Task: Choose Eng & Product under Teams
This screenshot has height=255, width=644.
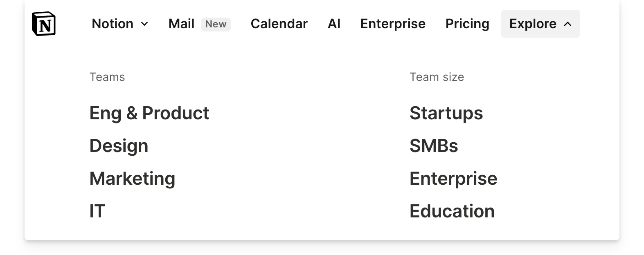Action: [x=149, y=113]
